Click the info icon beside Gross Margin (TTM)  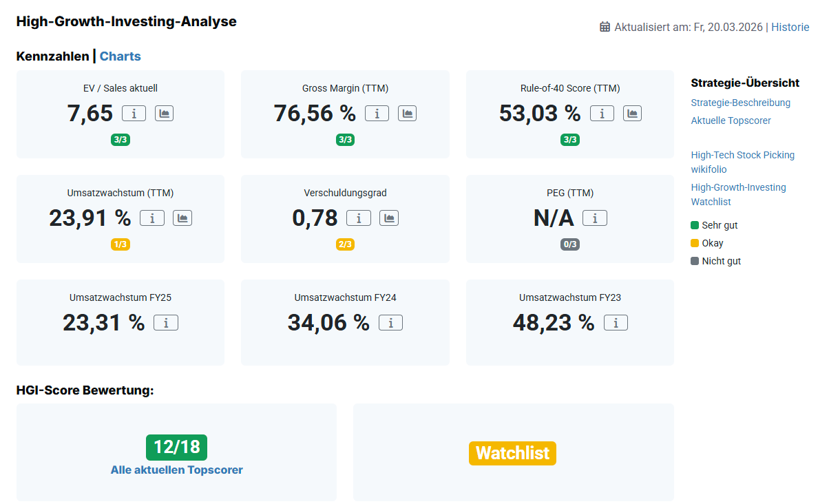[377, 114]
